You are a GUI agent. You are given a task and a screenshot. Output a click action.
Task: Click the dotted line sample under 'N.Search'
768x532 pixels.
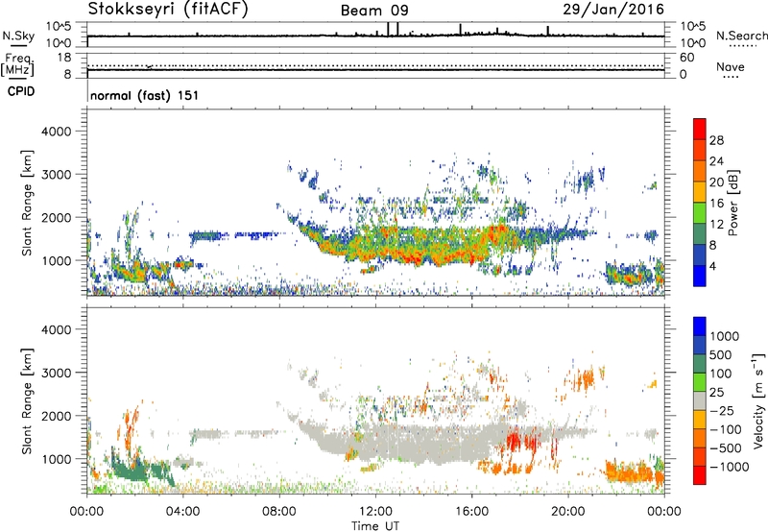pos(742,46)
